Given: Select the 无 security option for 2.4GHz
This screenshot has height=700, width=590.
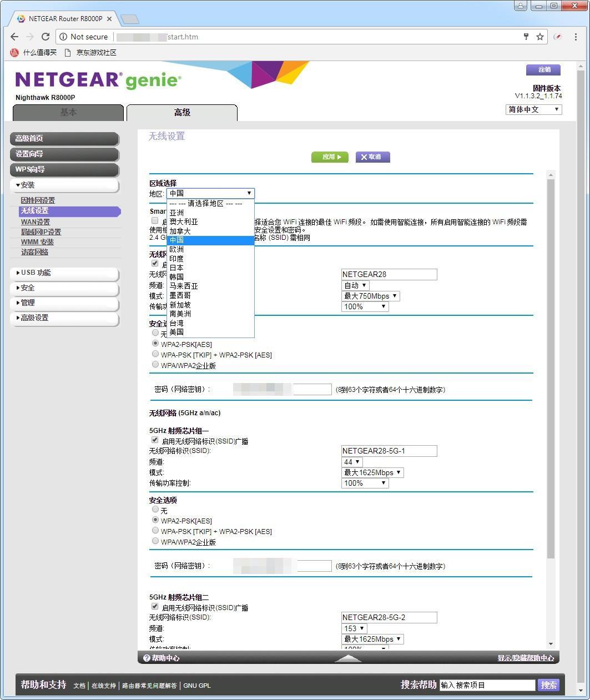Looking at the screenshot, I should (x=155, y=333).
